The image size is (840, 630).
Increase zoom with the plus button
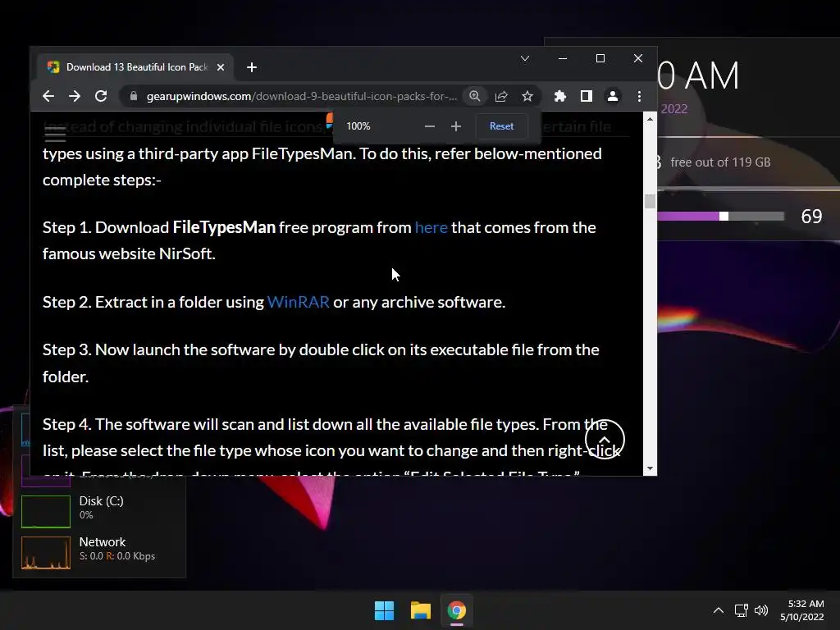pyautogui.click(x=456, y=126)
